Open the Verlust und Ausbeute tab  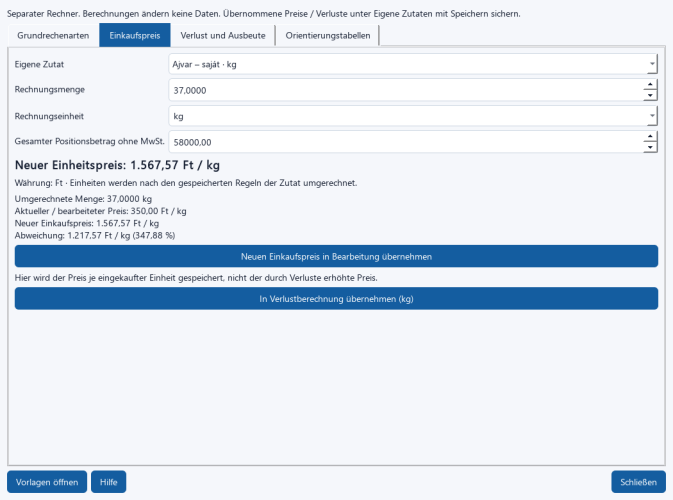[x=223, y=36]
